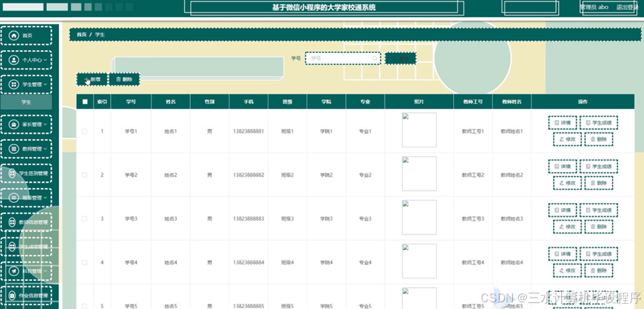
Task: Click pencil 修改 icon for 学号3 row
Action: tap(561, 227)
